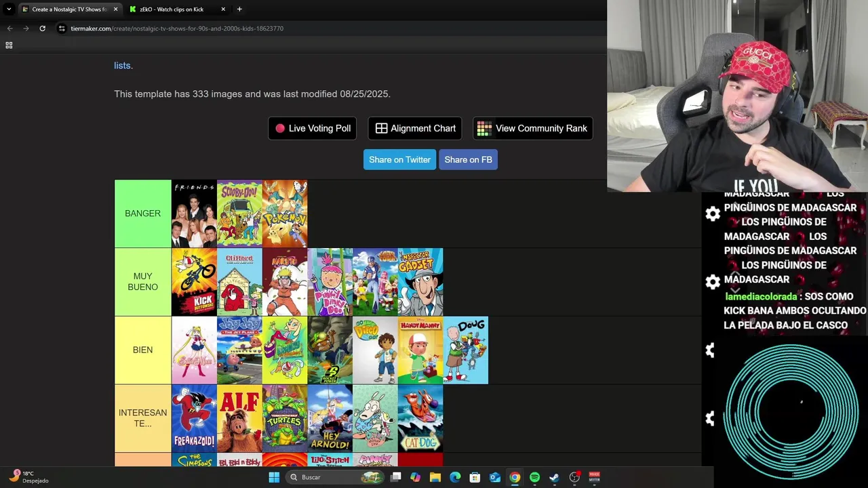The image size is (868, 488).
Task: Click the INTERESANTE tier label
Action: [142, 418]
